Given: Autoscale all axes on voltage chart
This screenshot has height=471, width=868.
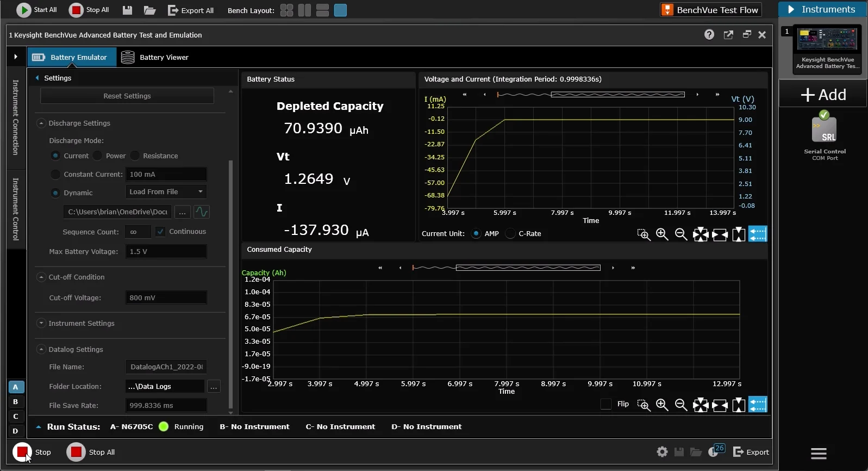Looking at the screenshot, I should click(701, 234).
